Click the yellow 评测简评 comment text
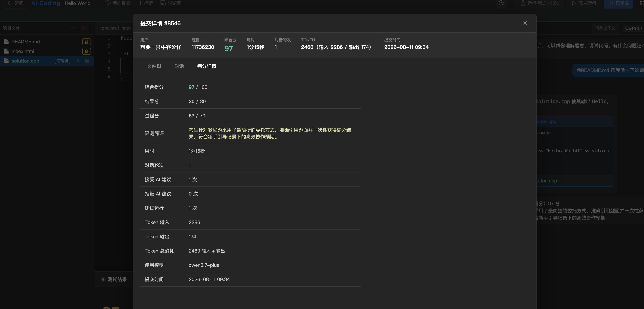The height and width of the screenshot is (309, 644). (x=270, y=133)
